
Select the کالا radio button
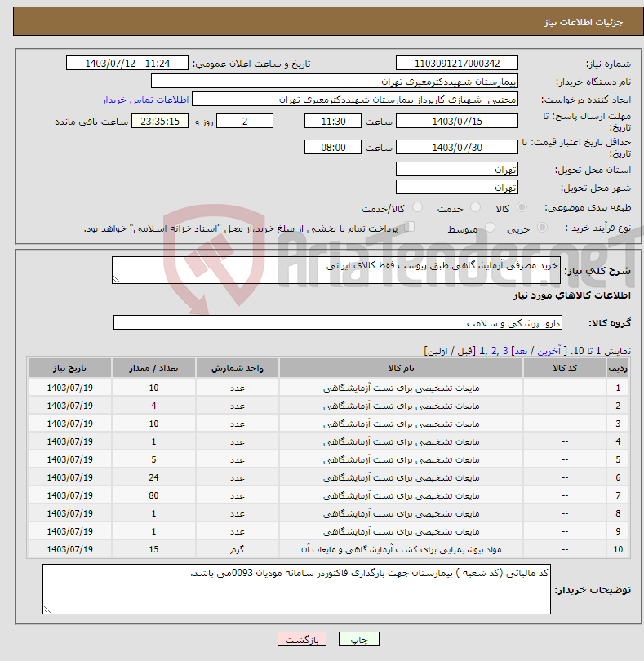coord(522,207)
